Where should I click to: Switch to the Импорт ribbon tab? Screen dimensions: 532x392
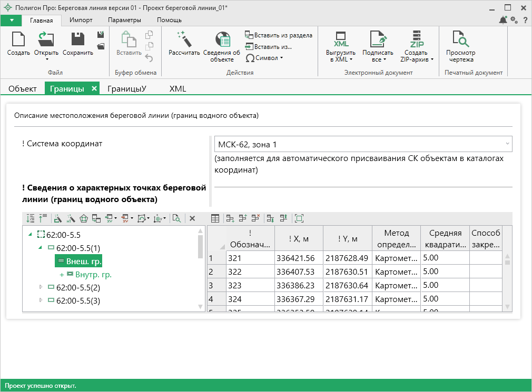pos(81,20)
